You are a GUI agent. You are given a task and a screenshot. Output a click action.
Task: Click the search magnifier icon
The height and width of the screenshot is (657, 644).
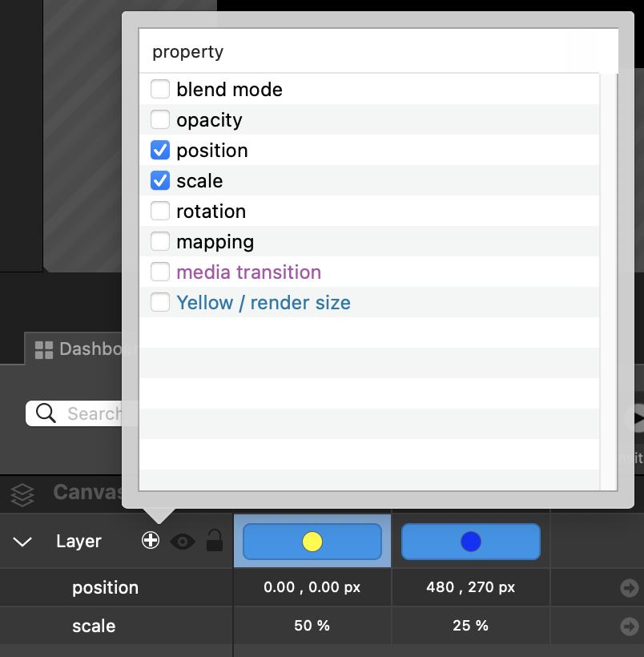[46, 413]
